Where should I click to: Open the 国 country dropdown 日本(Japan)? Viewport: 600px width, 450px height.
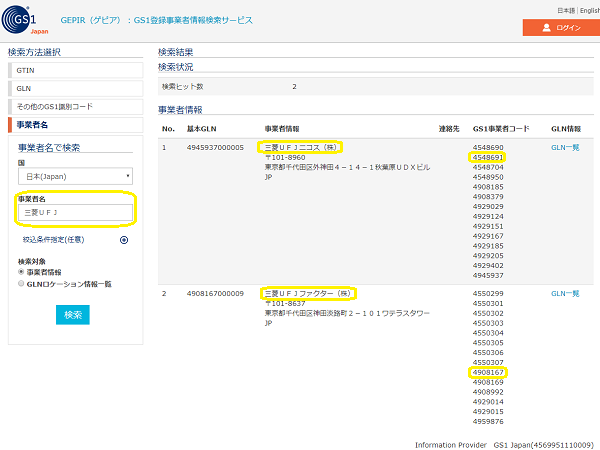[x=75, y=176]
